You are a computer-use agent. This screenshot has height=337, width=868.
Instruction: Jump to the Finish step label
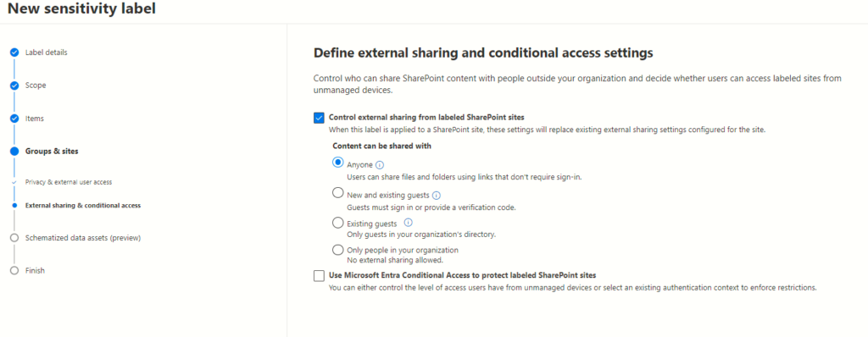pyautogui.click(x=35, y=271)
